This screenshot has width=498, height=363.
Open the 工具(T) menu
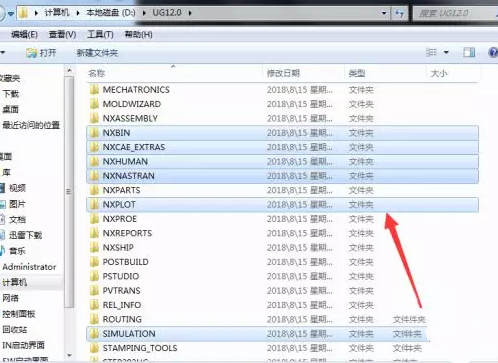100,34
